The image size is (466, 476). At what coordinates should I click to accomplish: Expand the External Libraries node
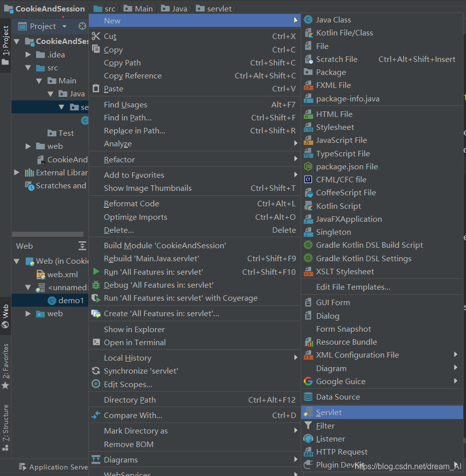click(16, 172)
